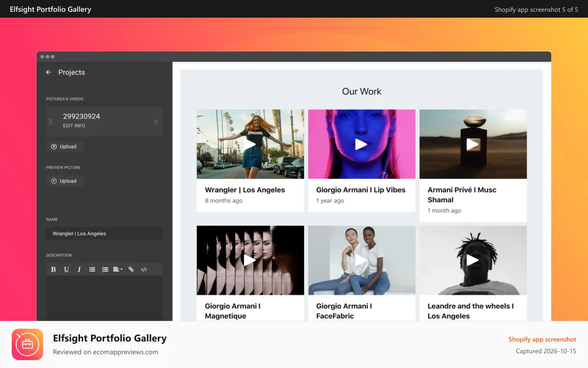
Task: Open the Giorgio Armani I Magnetique title
Action: point(233,311)
